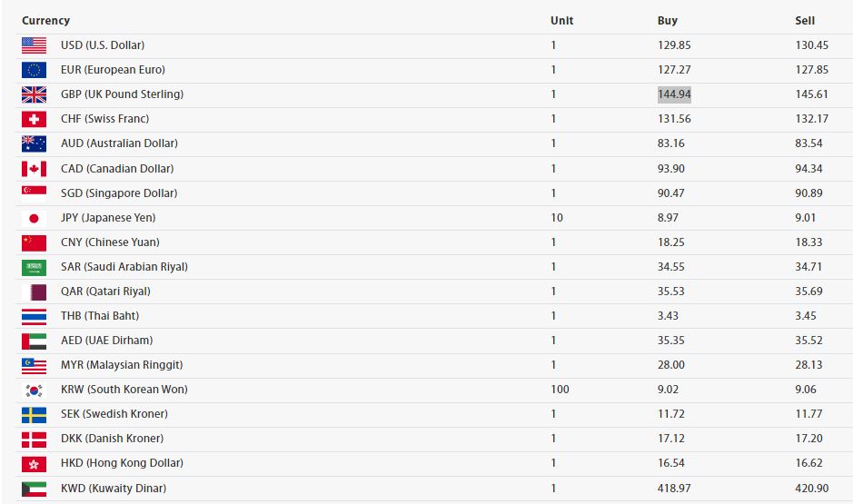Click the Japanese flag icon
Viewport: 853px width, 504px height.
[x=34, y=218]
